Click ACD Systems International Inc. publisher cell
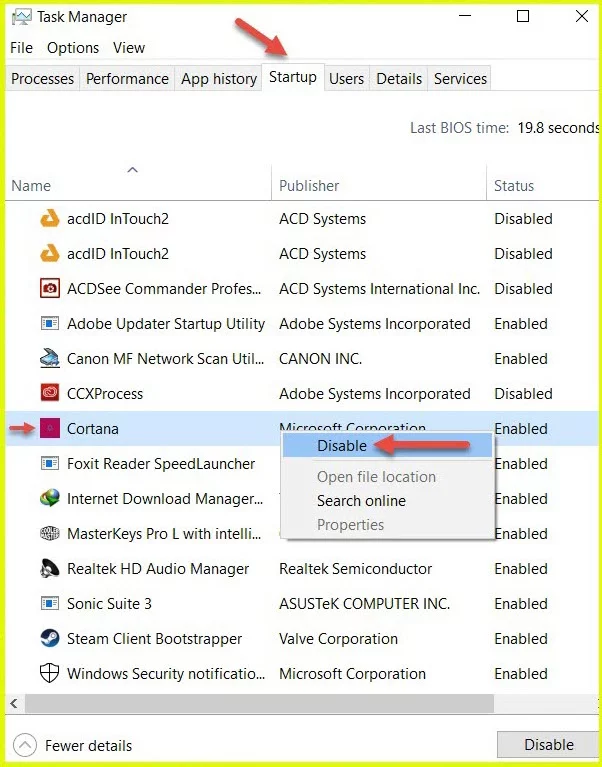The height and width of the screenshot is (767, 602). click(x=379, y=288)
